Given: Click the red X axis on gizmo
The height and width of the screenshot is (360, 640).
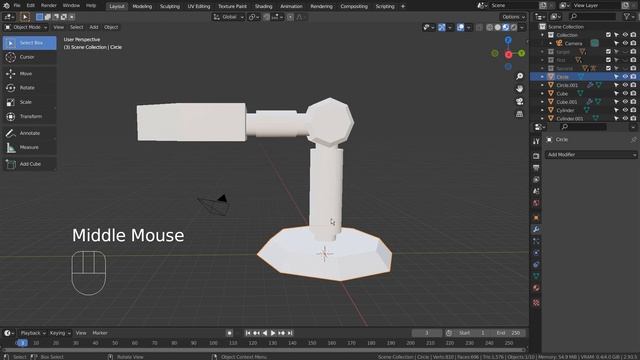Looking at the screenshot, I should pos(508,54).
